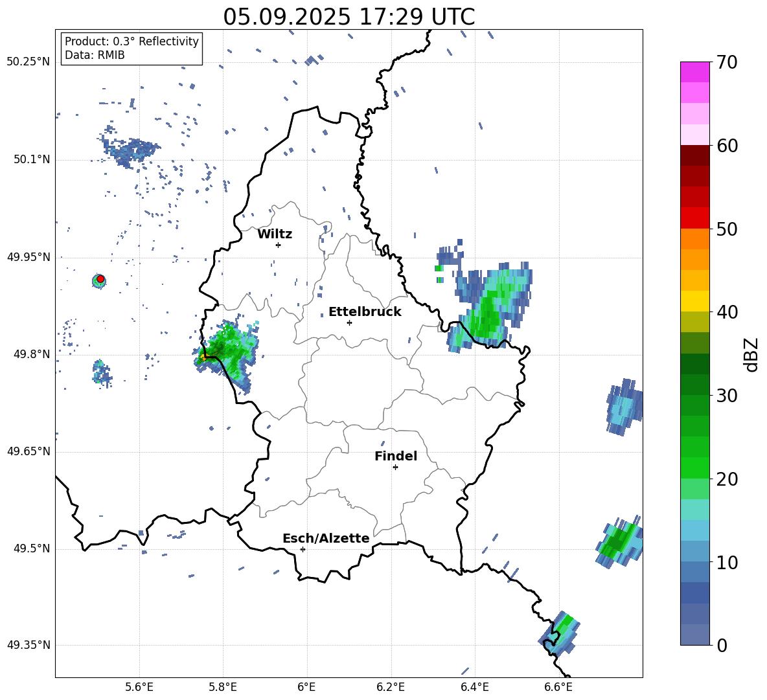The image size is (767, 700).
Task: Click the 5.6°E longitude label
Action: tap(139, 687)
